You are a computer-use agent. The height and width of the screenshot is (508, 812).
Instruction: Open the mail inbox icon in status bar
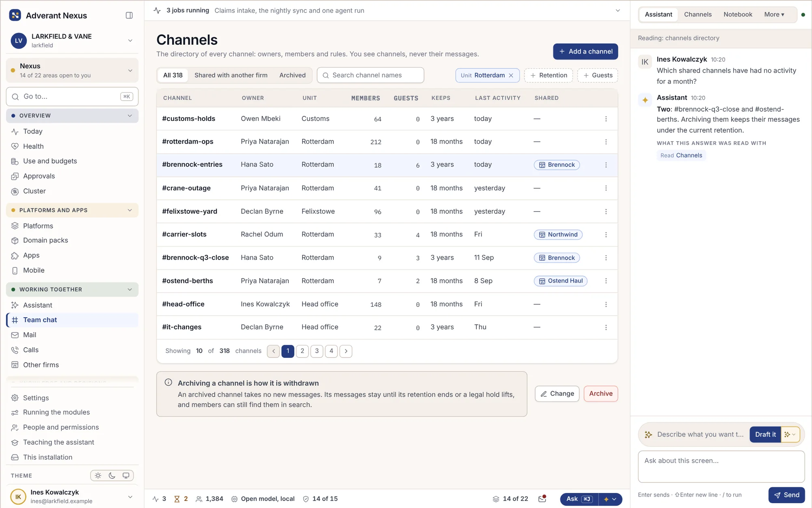pos(542,499)
